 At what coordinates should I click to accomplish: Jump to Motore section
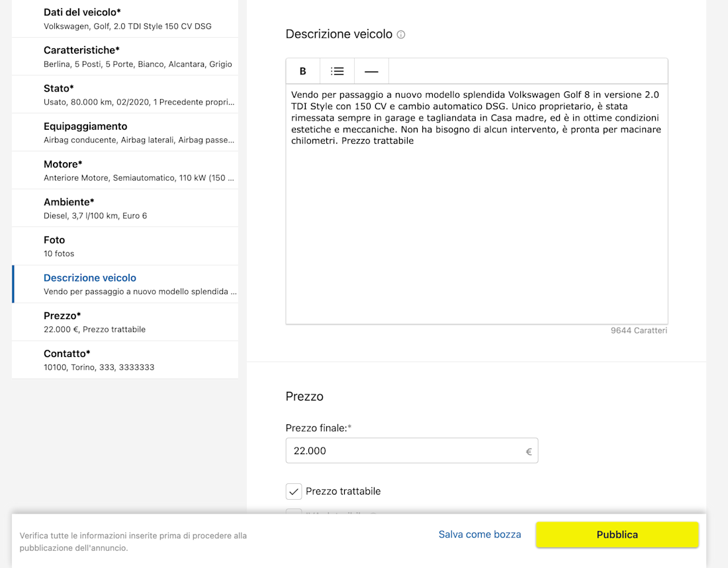pyautogui.click(x=125, y=170)
